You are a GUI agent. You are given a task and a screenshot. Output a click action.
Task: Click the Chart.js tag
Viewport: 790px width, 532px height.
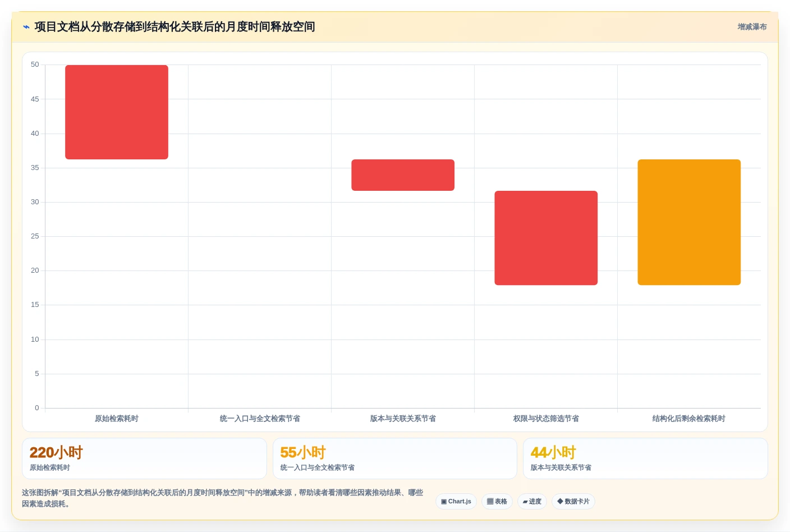coord(456,502)
